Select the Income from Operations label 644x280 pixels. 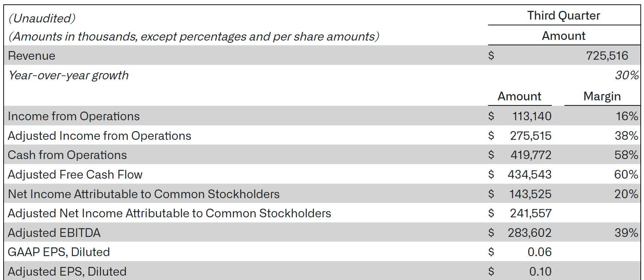pyautogui.click(x=73, y=116)
